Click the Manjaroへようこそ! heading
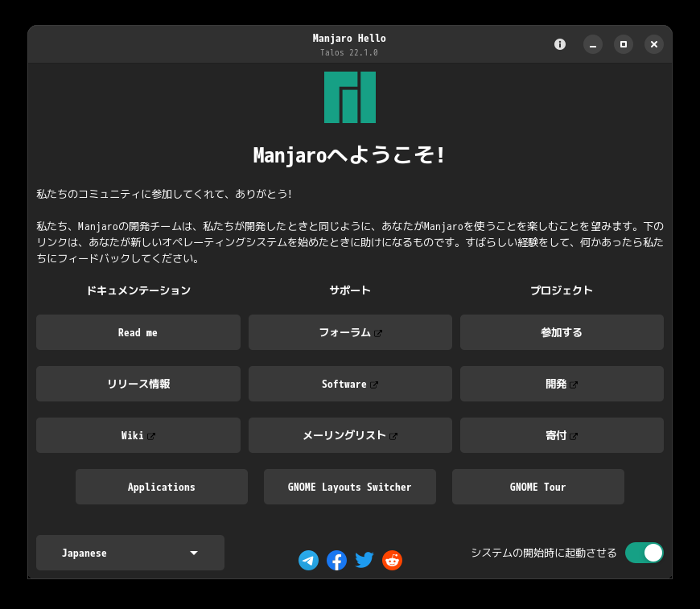This screenshot has height=609, width=700. pyautogui.click(x=349, y=155)
